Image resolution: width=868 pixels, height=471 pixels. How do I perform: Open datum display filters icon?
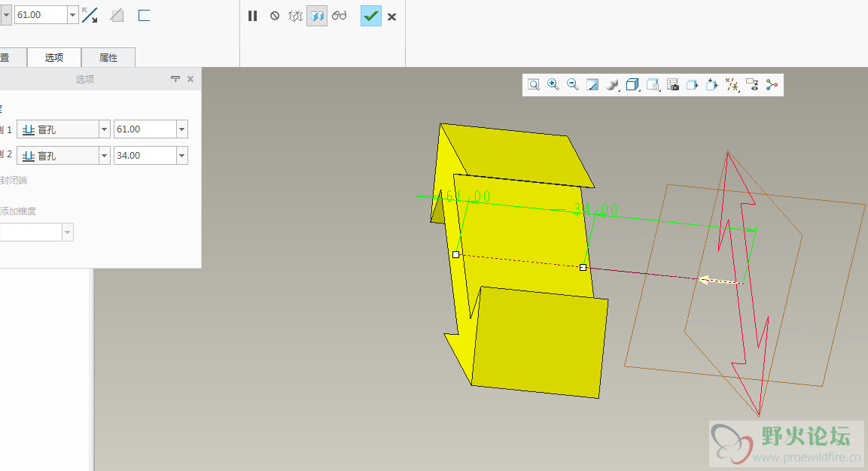click(x=732, y=85)
